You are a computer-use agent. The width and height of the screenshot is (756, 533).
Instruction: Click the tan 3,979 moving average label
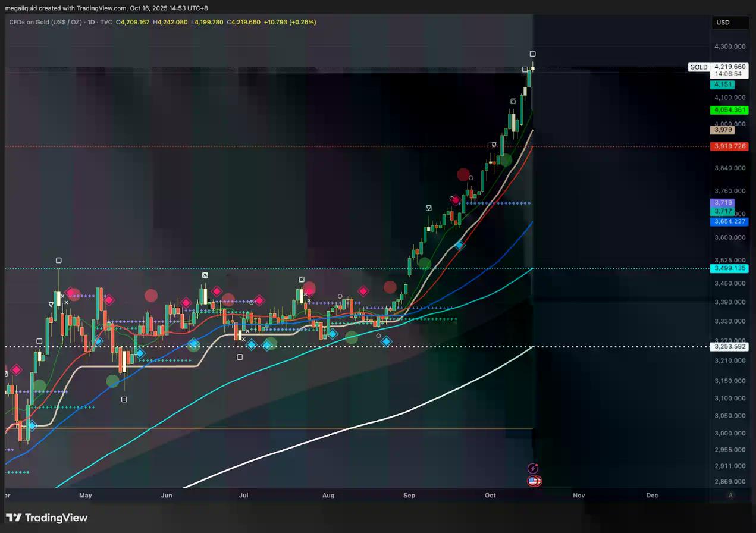[723, 130]
